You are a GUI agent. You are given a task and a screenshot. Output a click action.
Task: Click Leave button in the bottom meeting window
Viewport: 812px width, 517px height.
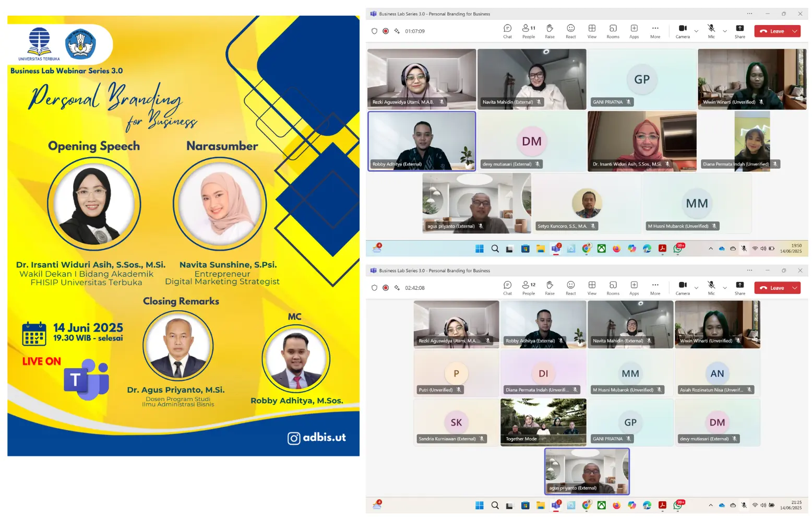(x=772, y=288)
